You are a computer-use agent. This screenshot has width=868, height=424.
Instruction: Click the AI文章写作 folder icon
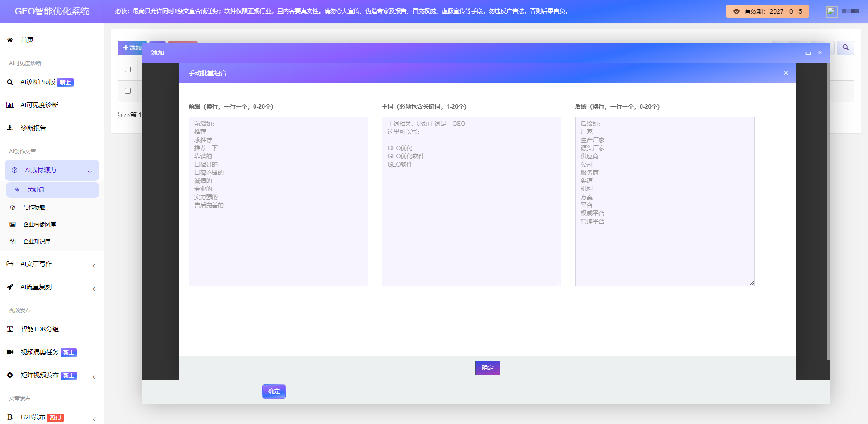click(10, 264)
